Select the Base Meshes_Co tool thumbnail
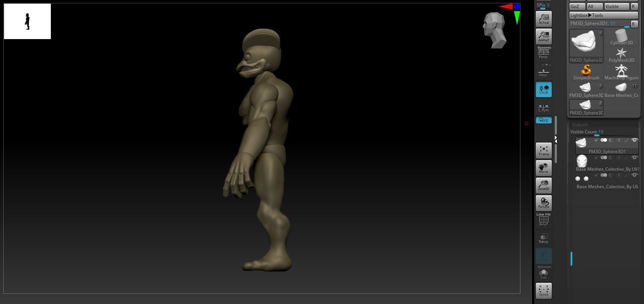 621,90
